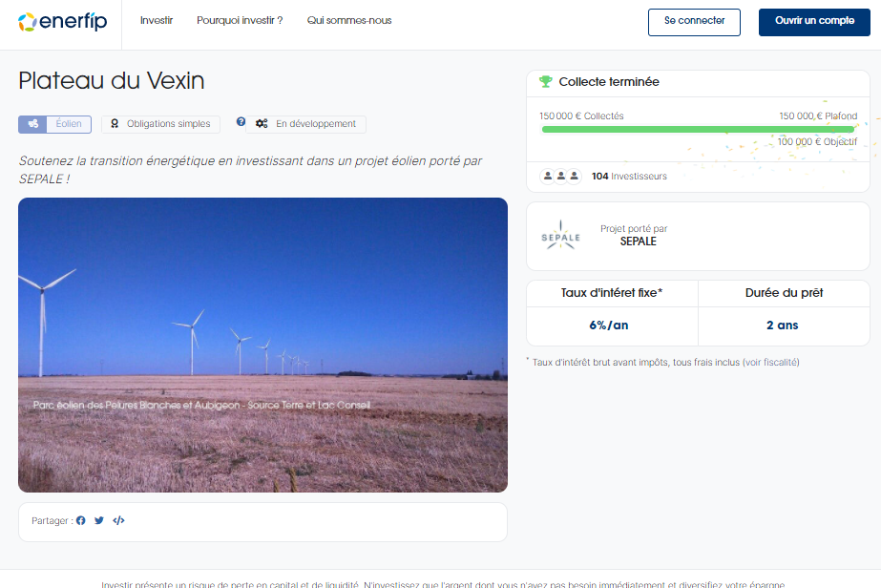Open the Pourquoi investir ? menu item
The image size is (881, 588).
click(x=240, y=21)
